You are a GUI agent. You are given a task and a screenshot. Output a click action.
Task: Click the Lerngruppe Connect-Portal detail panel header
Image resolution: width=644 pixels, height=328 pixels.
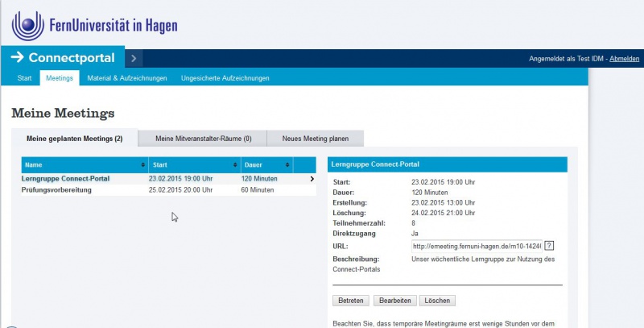click(x=448, y=164)
